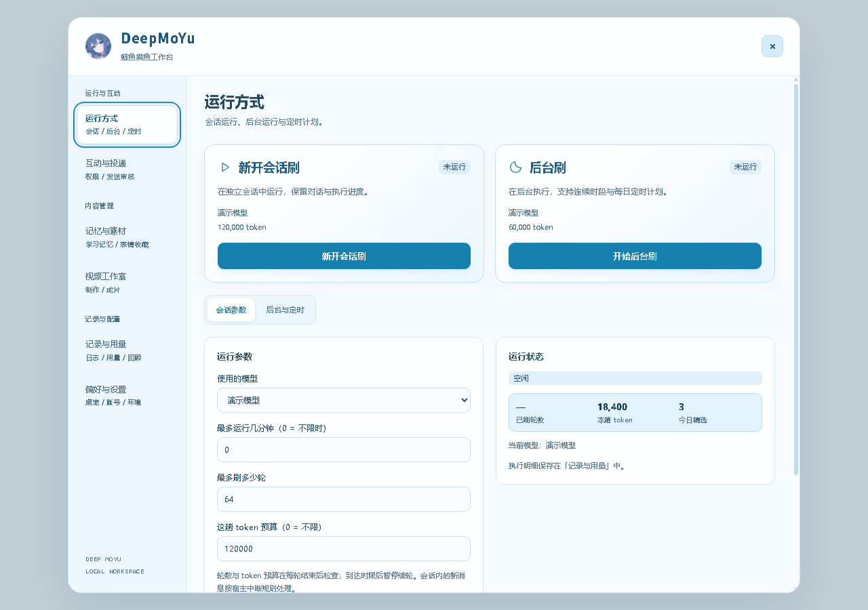Focus the 最多运行几分钟 input field
Viewport: 868px width, 610px height.
click(344, 449)
